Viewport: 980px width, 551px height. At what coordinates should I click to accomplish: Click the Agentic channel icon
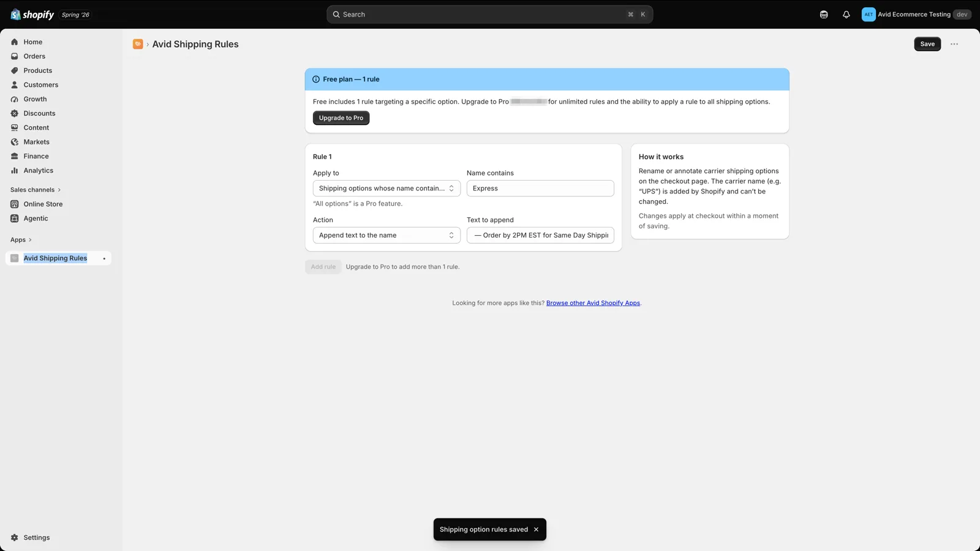15,219
